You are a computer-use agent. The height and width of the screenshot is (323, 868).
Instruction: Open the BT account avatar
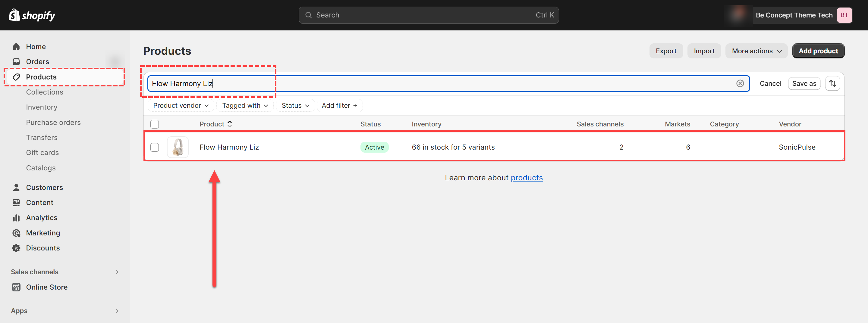click(x=844, y=15)
